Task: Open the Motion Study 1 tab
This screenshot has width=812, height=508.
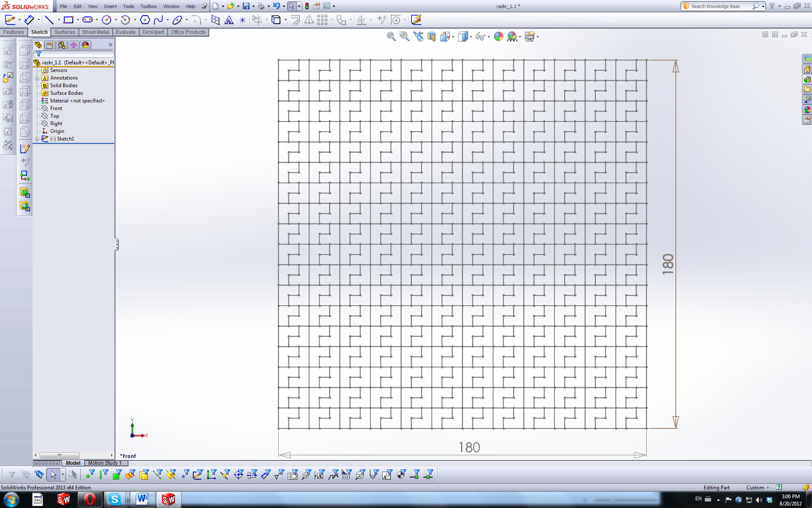Action: tap(104, 463)
